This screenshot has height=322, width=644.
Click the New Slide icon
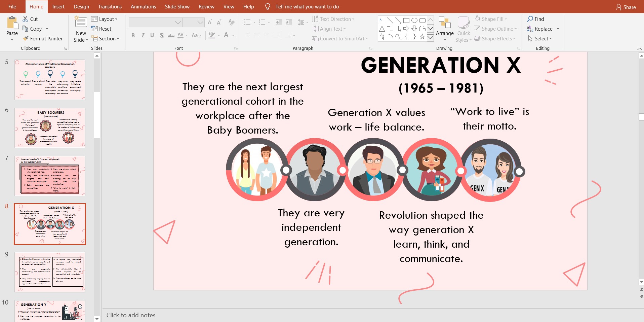81,22
